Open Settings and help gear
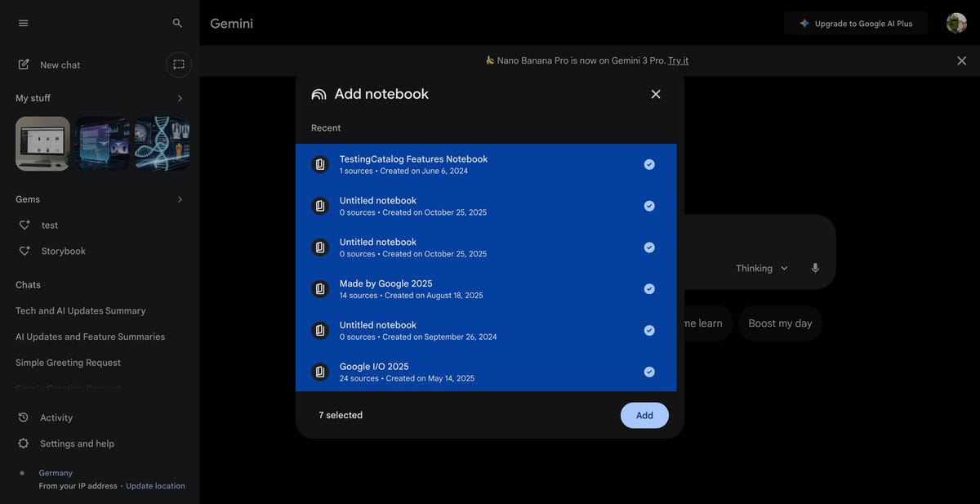 pyautogui.click(x=24, y=444)
